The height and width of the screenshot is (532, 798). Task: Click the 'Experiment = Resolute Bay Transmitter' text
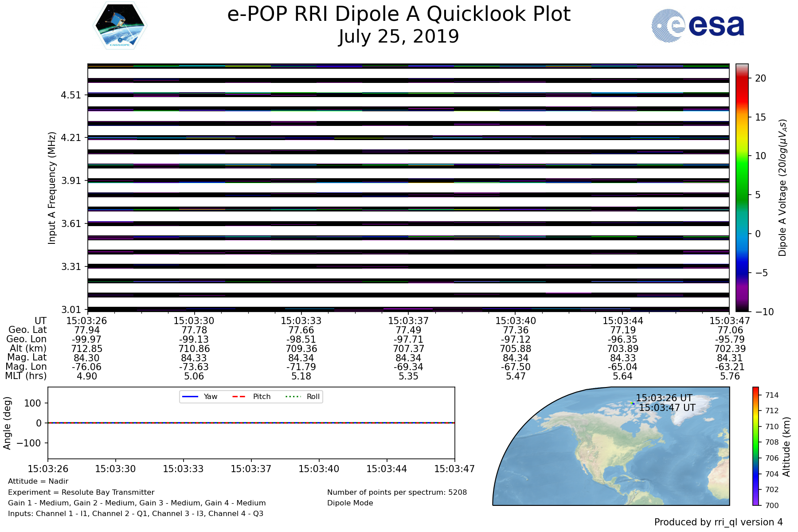(81, 492)
